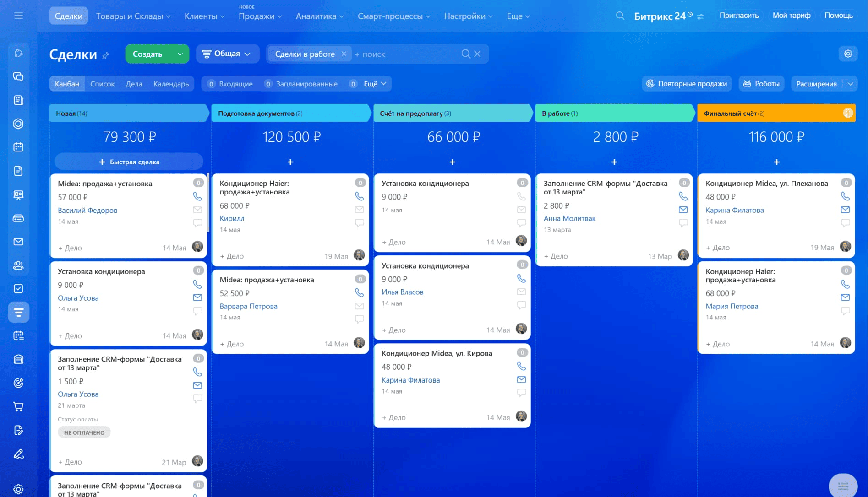Remove the 'Сделки в работе' filter chip
Image resolution: width=868 pixels, height=497 pixels.
[x=344, y=54]
